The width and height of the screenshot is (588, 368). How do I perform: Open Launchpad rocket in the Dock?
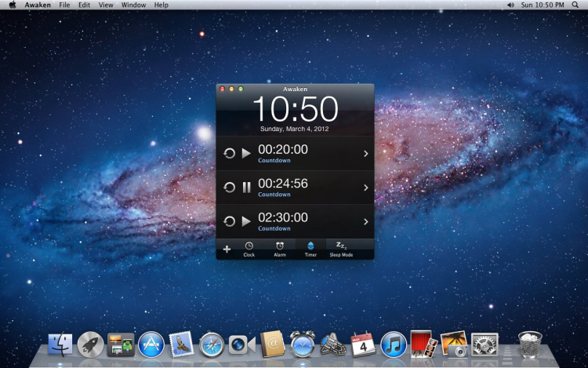coord(90,344)
